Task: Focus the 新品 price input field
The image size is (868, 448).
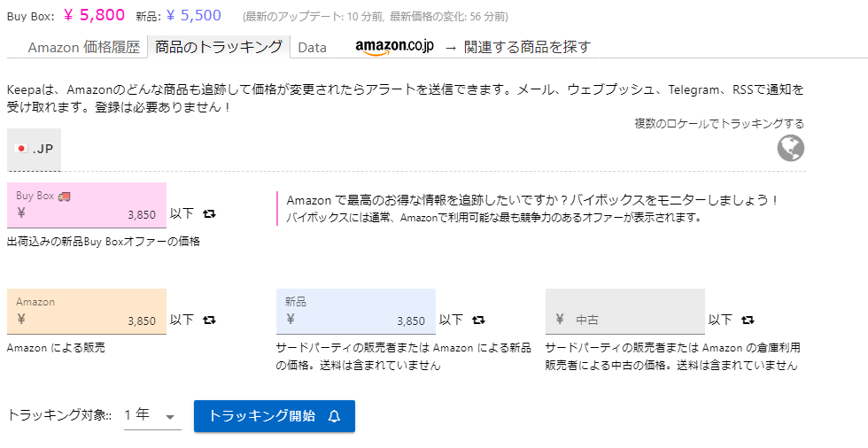Action: pyautogui.click(x=356, y=320)
